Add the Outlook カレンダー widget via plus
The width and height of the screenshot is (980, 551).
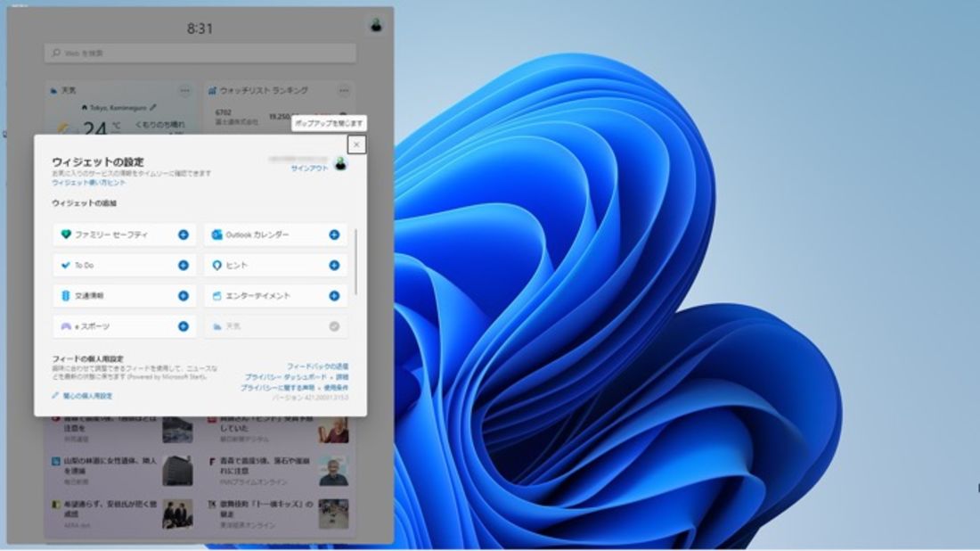click(x=334, y=234)
